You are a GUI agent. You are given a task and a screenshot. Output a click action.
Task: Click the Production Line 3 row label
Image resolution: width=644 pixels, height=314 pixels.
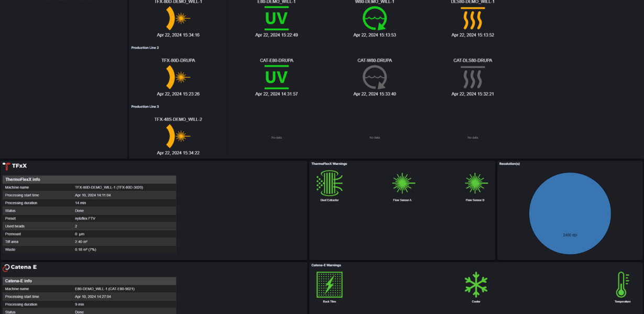tap(145, 106)
